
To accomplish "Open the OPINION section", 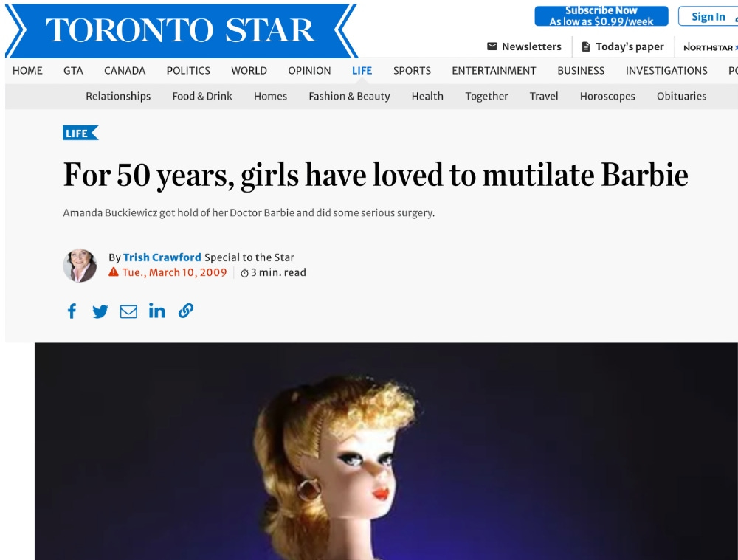I will click(x=309, y=71).
